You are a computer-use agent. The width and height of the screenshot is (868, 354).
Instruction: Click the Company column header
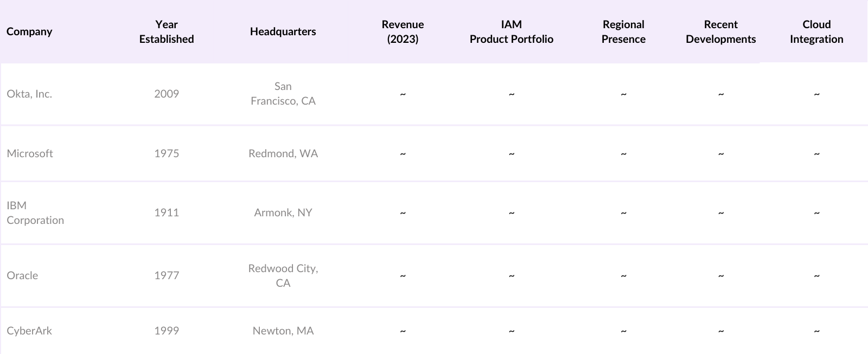click(x=29, y=31)
